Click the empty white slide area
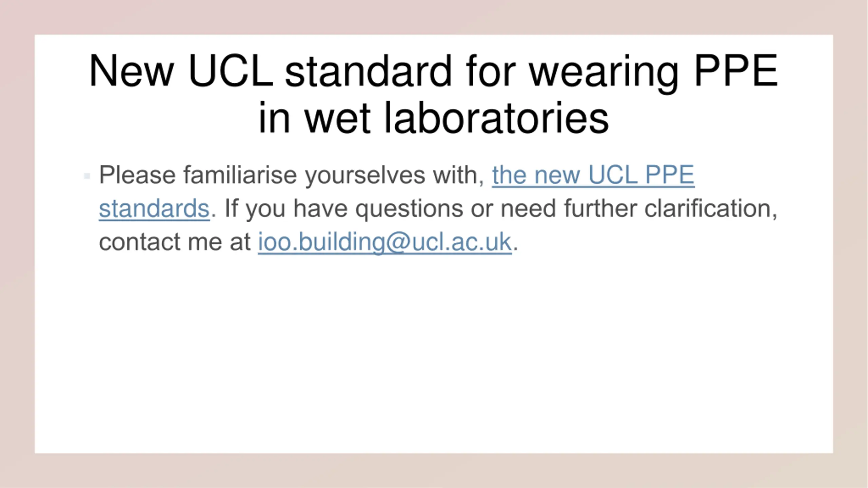Image resolution: width=868 pixels, height=488 pixels. click(434, 356)
